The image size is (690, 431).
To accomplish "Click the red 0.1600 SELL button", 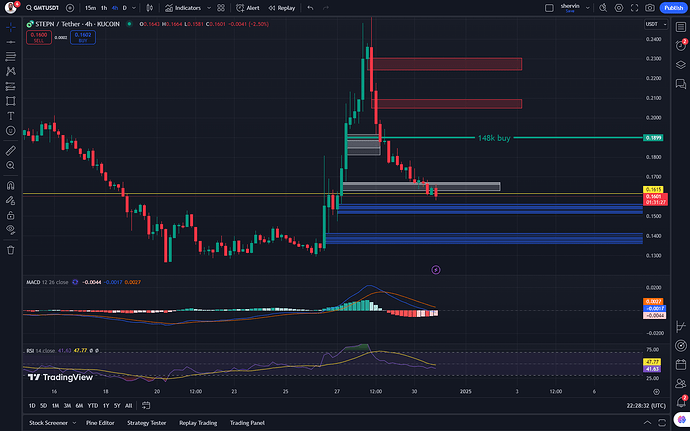I will click(39, 35).
